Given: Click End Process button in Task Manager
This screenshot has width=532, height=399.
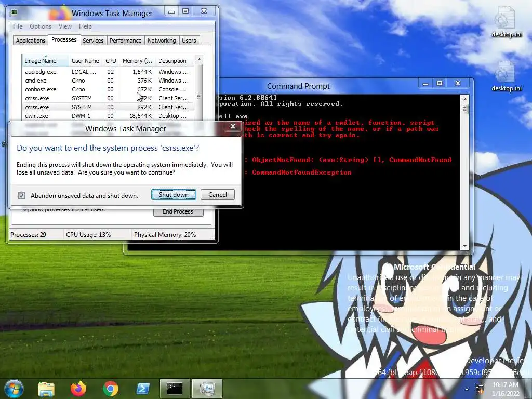Looking at the screenshot, I should pos(178,212).
